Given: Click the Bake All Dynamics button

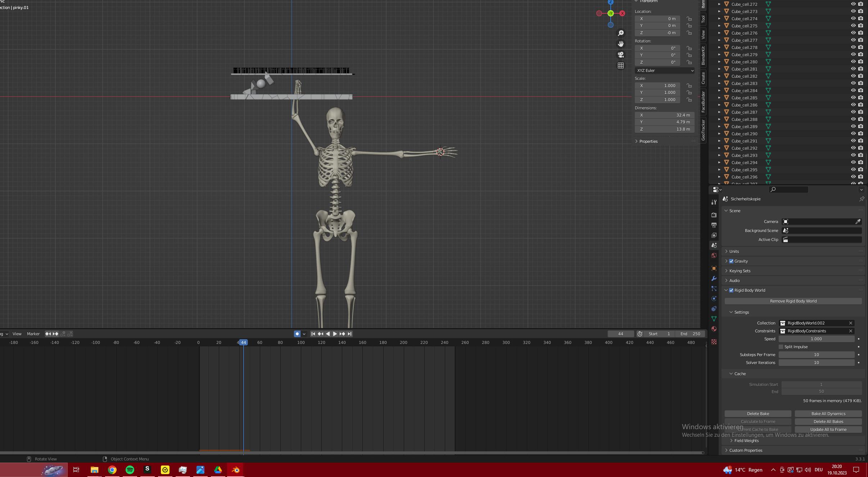Looking at the screenshot, I should pyautogui.click(x=828, y=413).
